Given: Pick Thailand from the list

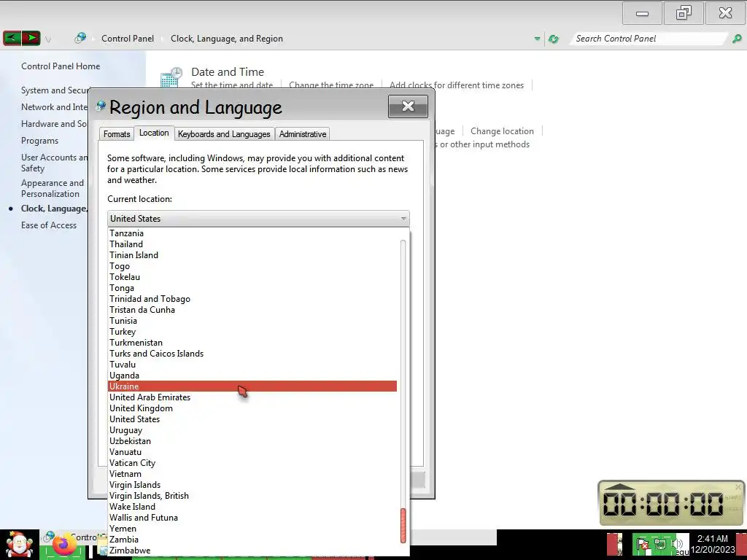Looking at the screenshot, I should 252,244.
